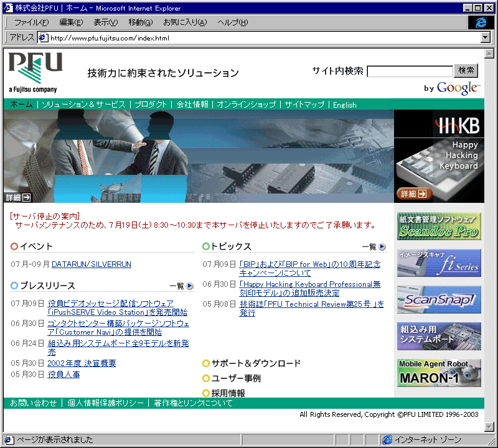
Task: Click the yellow bullet beside 採用情報
Action: click(x=206, y=393)
